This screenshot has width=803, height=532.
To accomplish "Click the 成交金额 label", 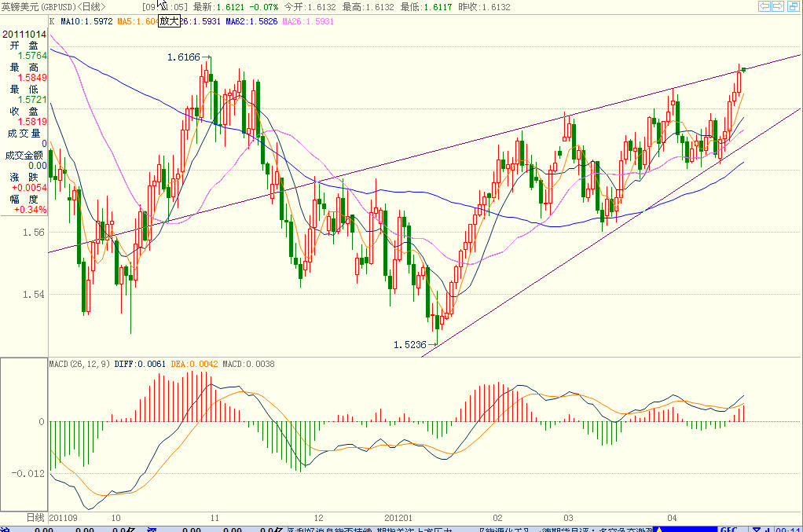I will [24, 155].
